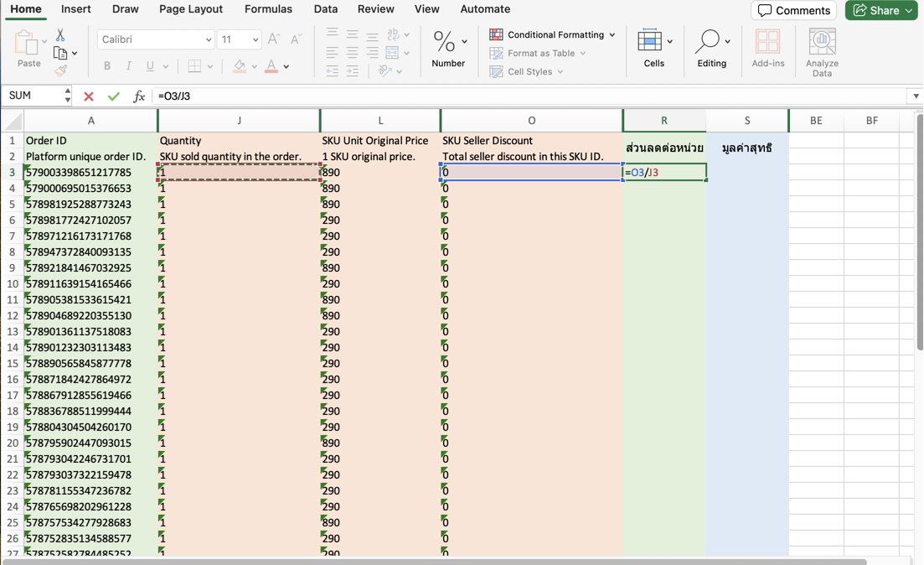924x565 pixels.
Task: Open the Formulas tab
Action: tap(268, 9)
